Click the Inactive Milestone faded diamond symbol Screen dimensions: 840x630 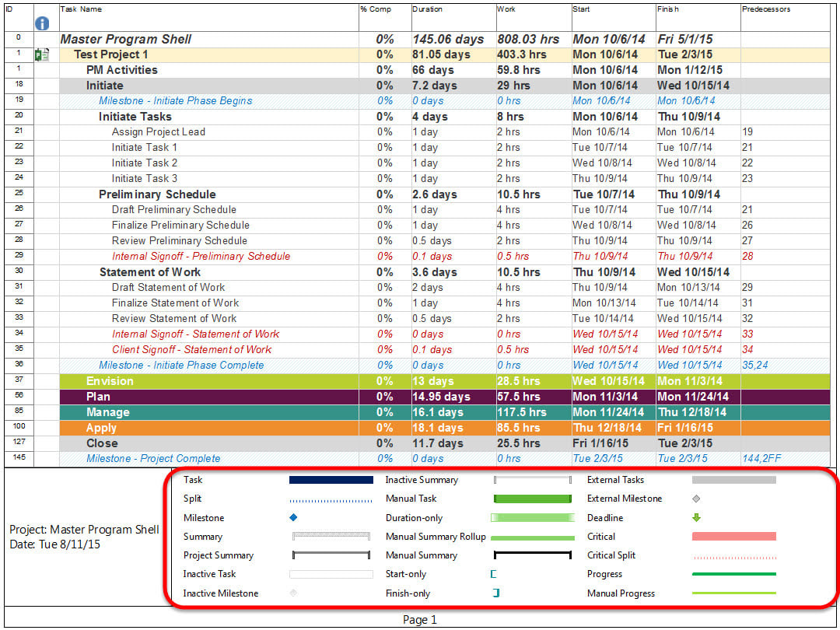click(x=293, y=593)
